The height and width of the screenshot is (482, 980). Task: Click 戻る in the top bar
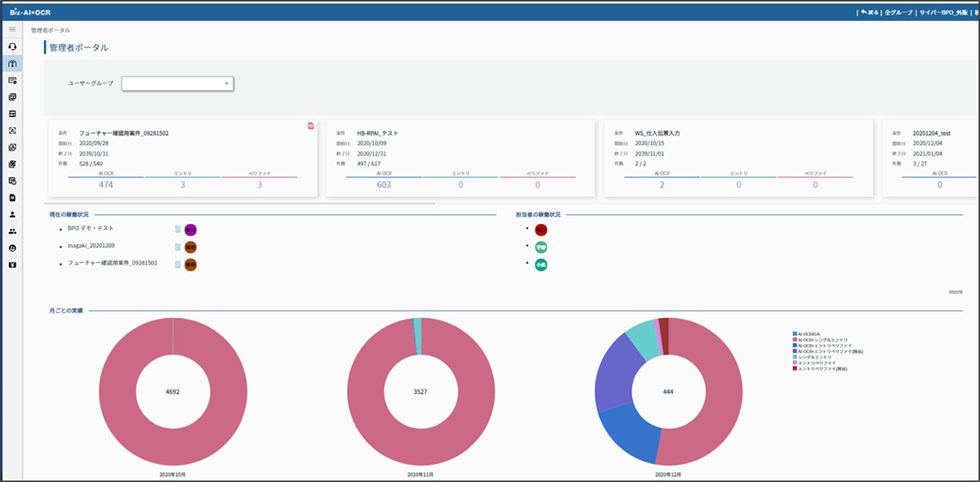(x=870, y=13)
